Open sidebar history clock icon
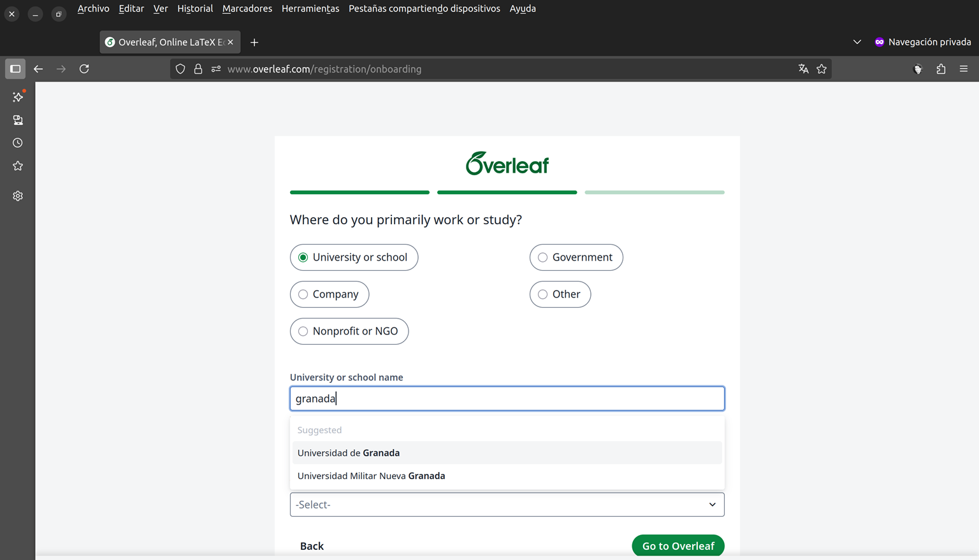This screenshot has height=560, width=979. [18, 143]
